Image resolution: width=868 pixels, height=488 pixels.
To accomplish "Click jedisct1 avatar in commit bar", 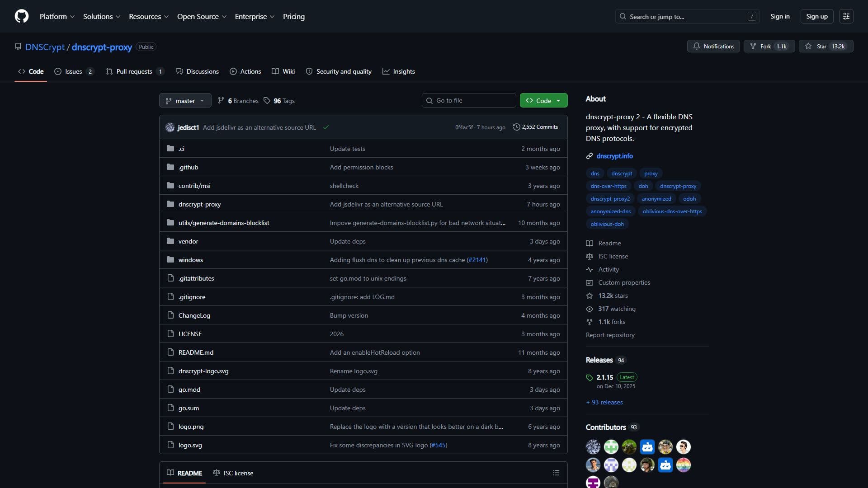I will click(170, 127).
